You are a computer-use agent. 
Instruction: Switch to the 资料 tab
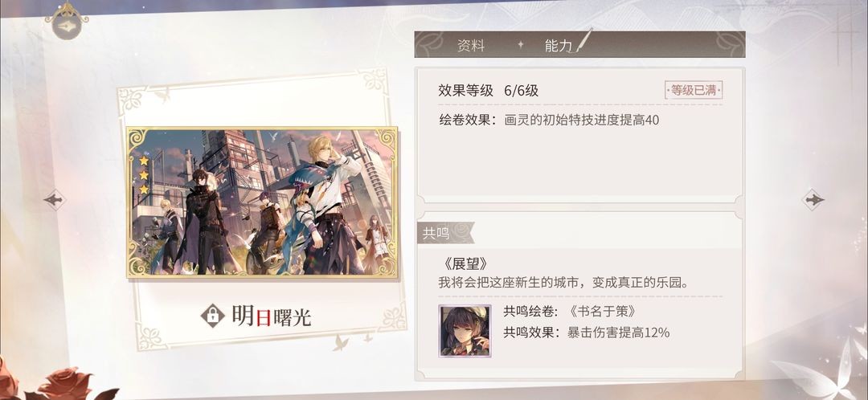[x=471, y=46]
